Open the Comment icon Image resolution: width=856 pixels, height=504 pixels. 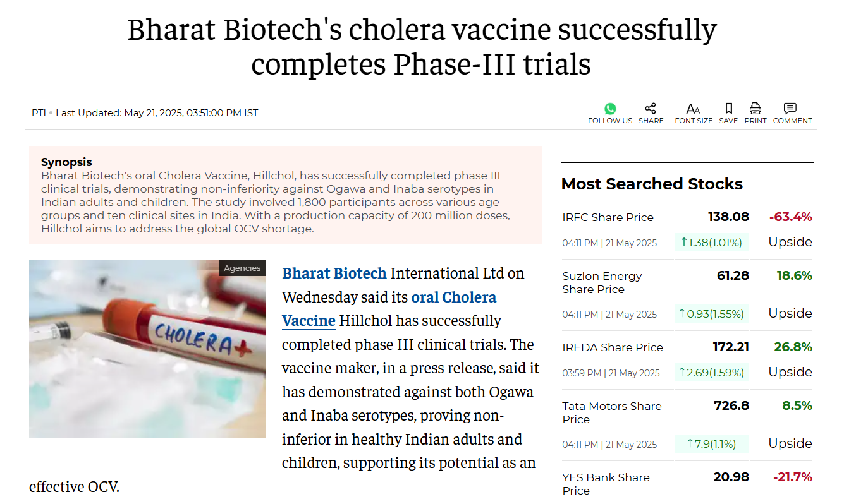tap(790, 109)
